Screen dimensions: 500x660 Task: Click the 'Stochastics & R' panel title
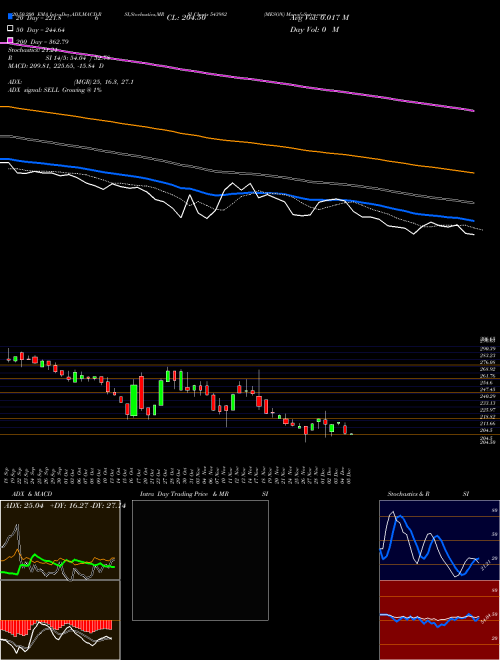pos(409,494)
